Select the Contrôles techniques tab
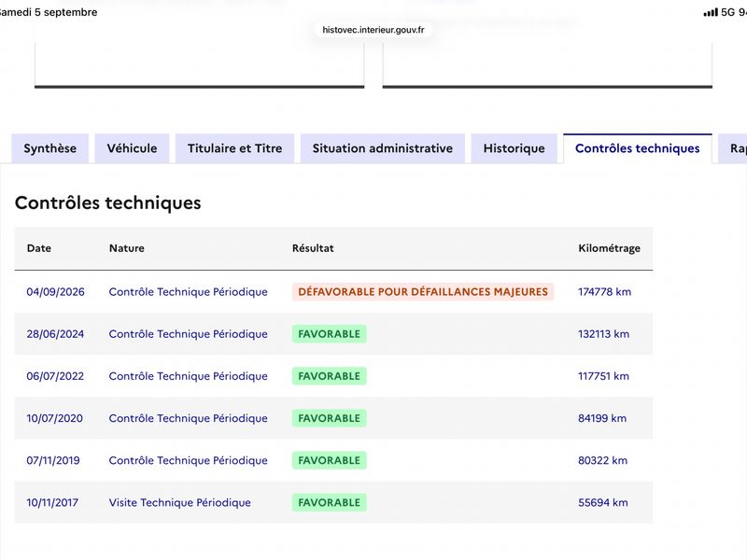 click(638, 148)
